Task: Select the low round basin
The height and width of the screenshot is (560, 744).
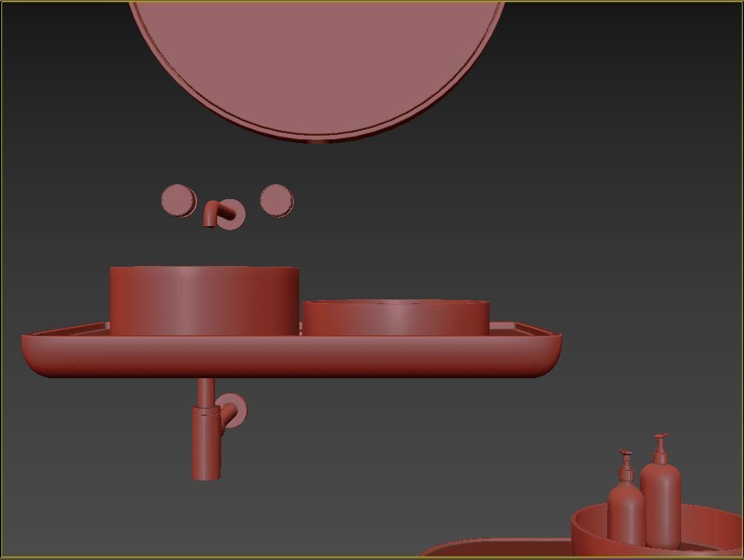Action: tap(396, 317)
